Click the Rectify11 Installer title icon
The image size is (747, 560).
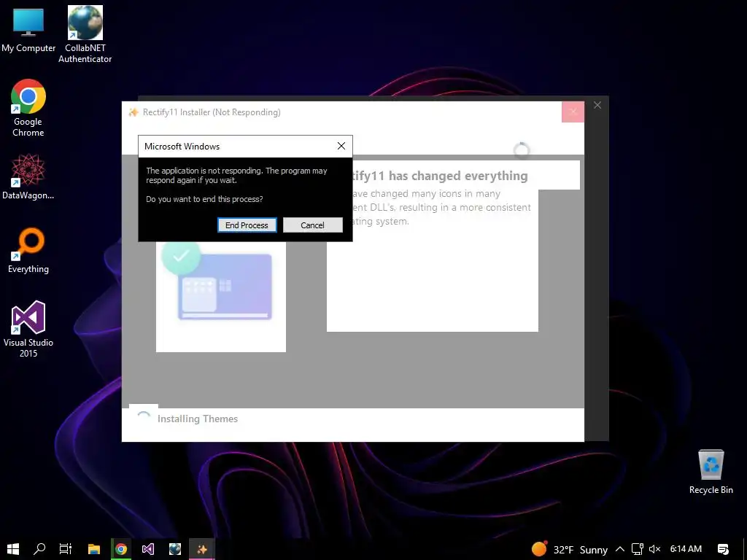133,112
